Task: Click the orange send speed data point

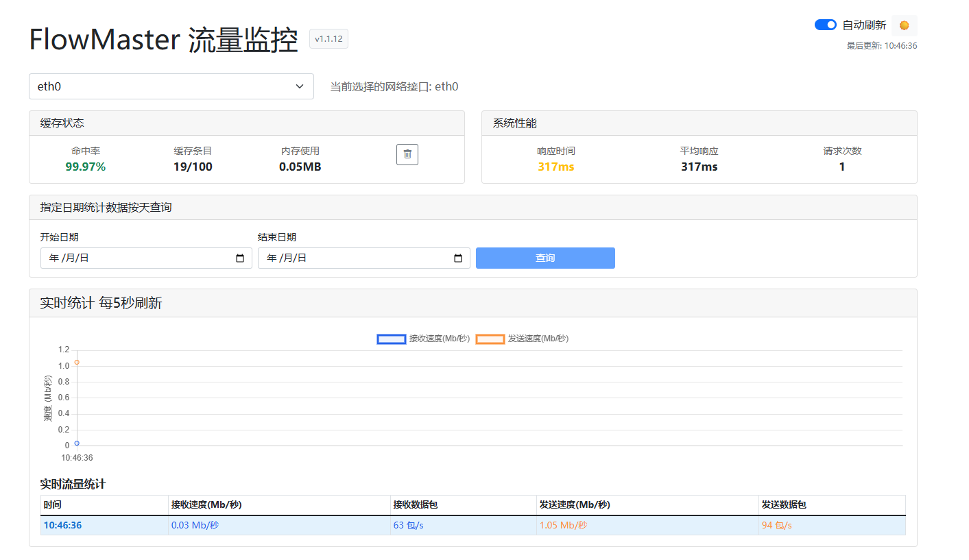Action: click(x=77, y=362)
